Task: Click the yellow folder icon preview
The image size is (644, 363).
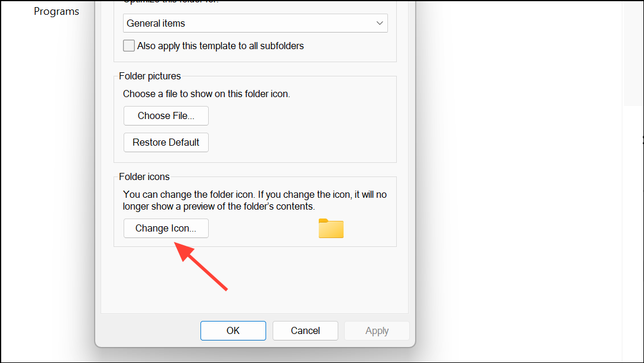Action: [x=331, y=229]
